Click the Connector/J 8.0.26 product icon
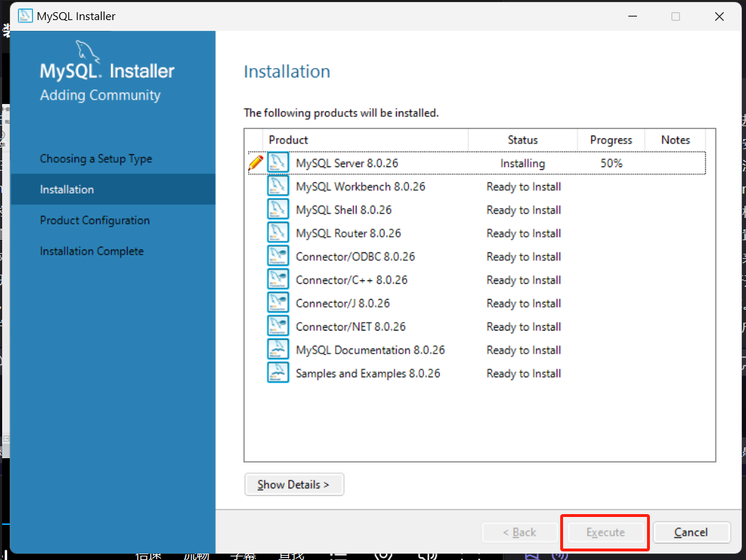The width and height of the screenshot is (746, 560). [278, 303]
